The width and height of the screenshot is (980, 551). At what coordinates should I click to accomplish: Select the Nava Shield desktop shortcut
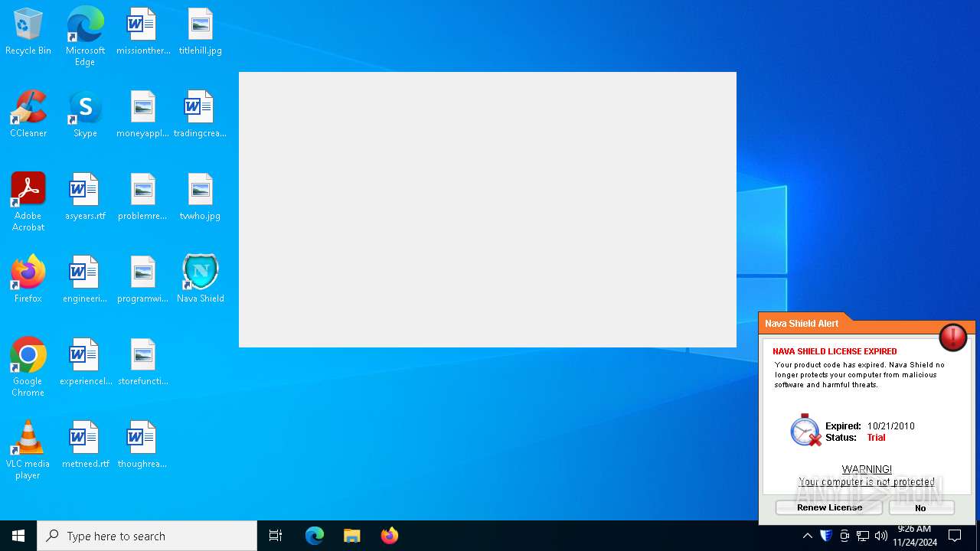[x=201, y=280]
